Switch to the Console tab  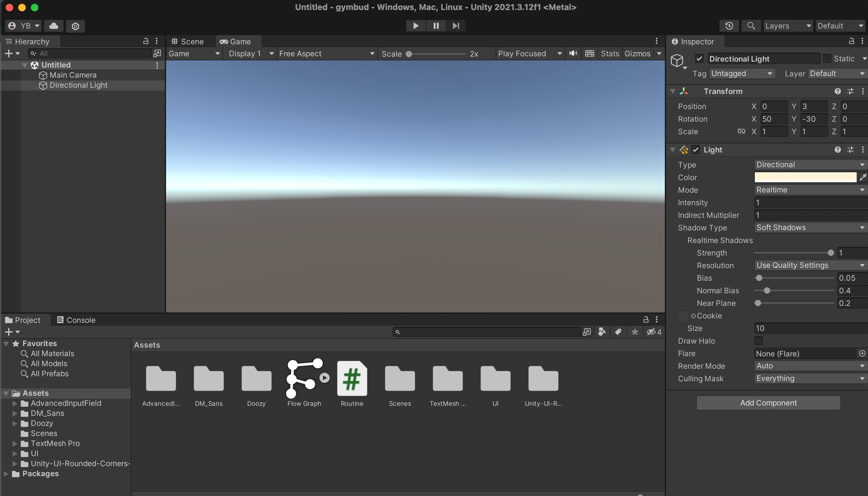(x=76, y=320)
